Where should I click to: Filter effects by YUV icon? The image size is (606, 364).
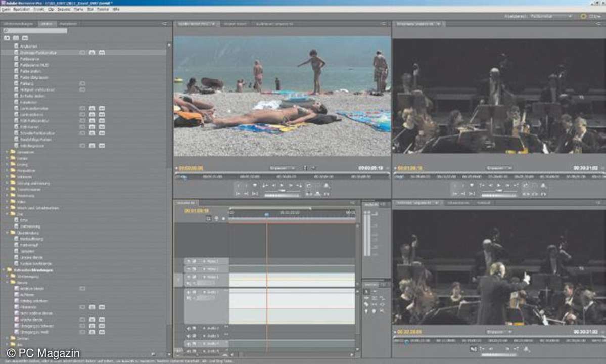point(25,38)
